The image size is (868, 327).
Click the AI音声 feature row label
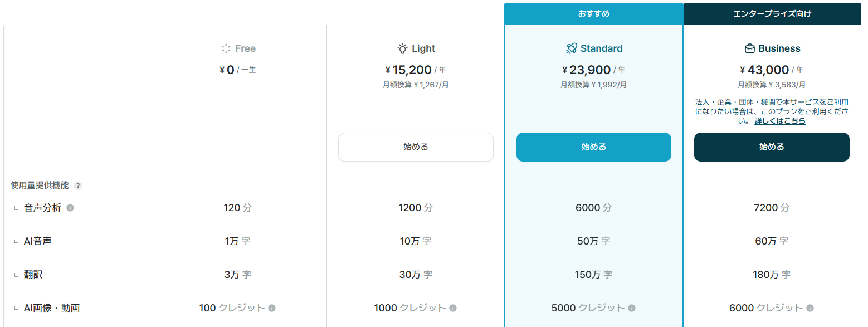38,241
